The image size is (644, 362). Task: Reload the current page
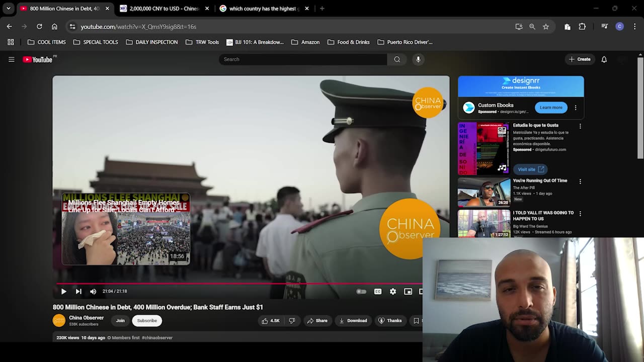click(39, 27)
